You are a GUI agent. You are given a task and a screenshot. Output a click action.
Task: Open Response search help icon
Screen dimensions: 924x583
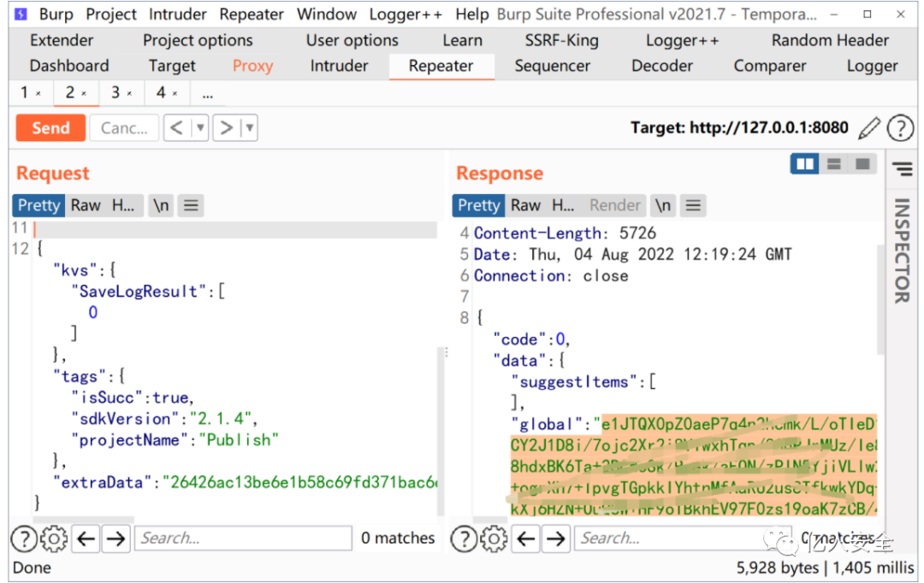(x=465, y=539)
